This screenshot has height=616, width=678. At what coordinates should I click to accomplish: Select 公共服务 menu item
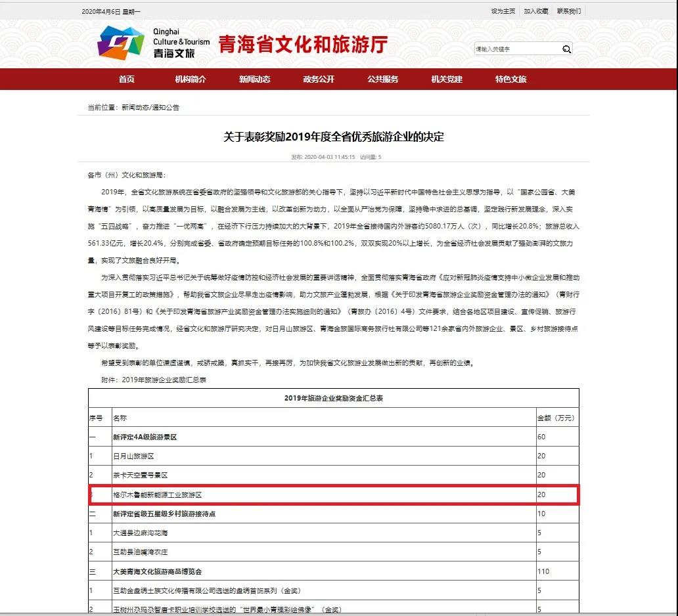(x=383, y=79)
